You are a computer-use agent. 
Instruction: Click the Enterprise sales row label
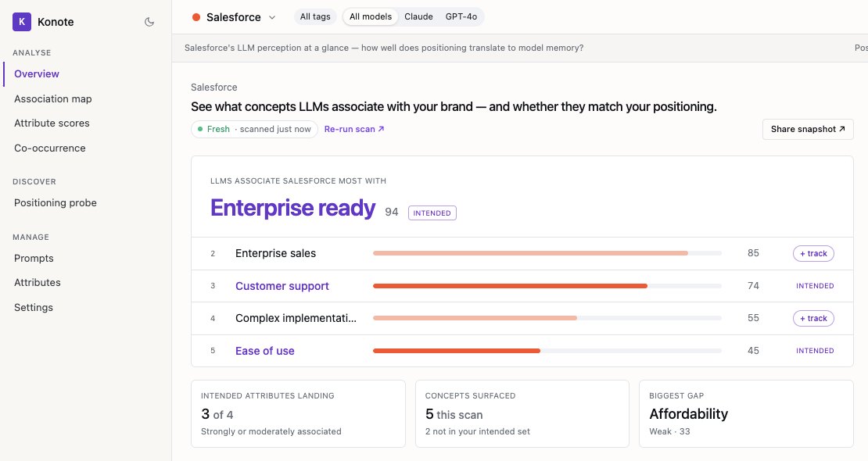tap(276, 253)
